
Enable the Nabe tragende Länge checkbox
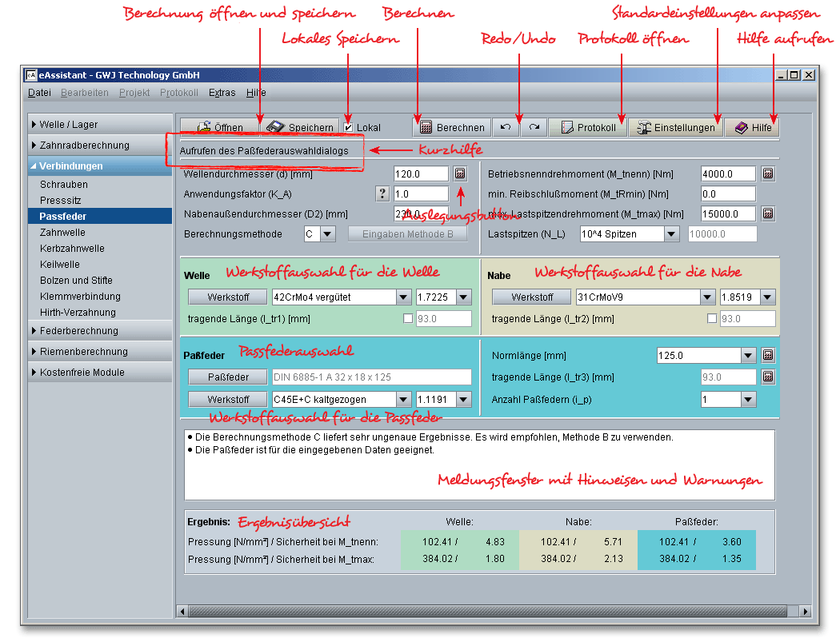[x=713, y=319]
